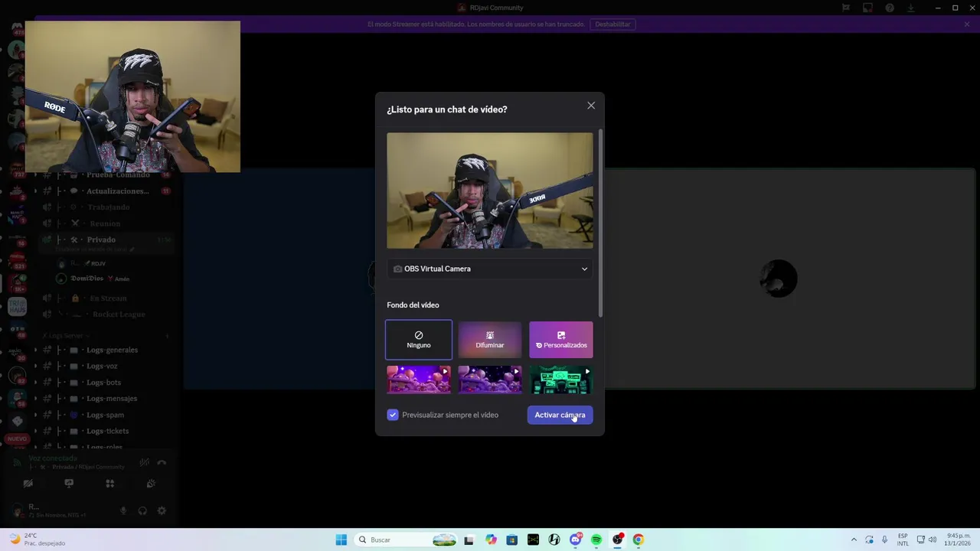Open the Windows Start menu

[341, 540]
